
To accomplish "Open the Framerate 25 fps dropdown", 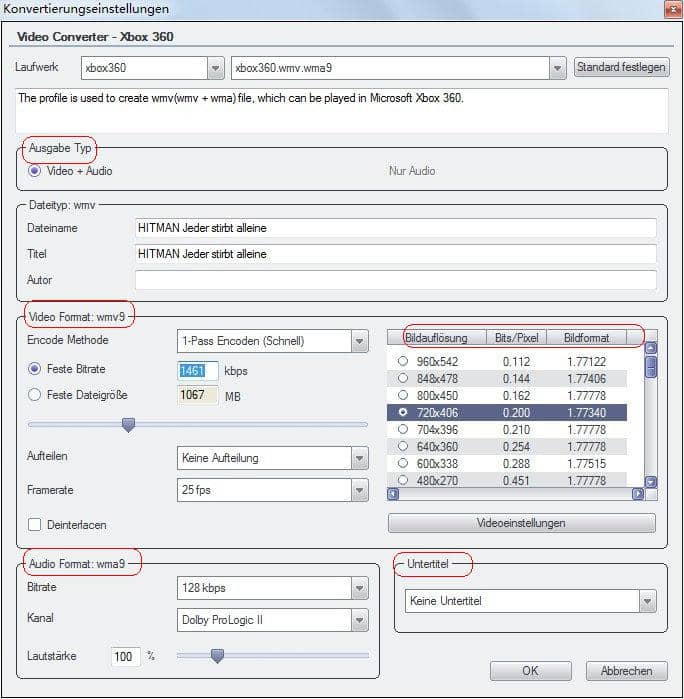I will (272, 490).
